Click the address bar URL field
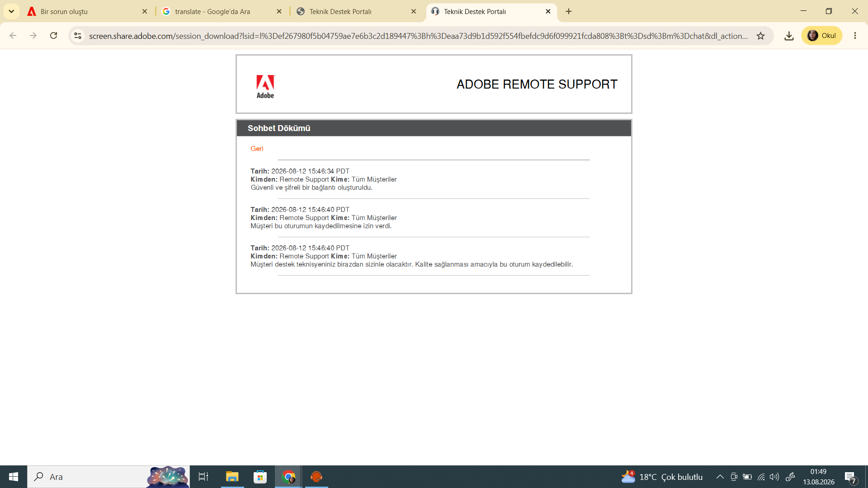This screenshot has height=488, width=868. pyautogui.click(x=418, y=36)
